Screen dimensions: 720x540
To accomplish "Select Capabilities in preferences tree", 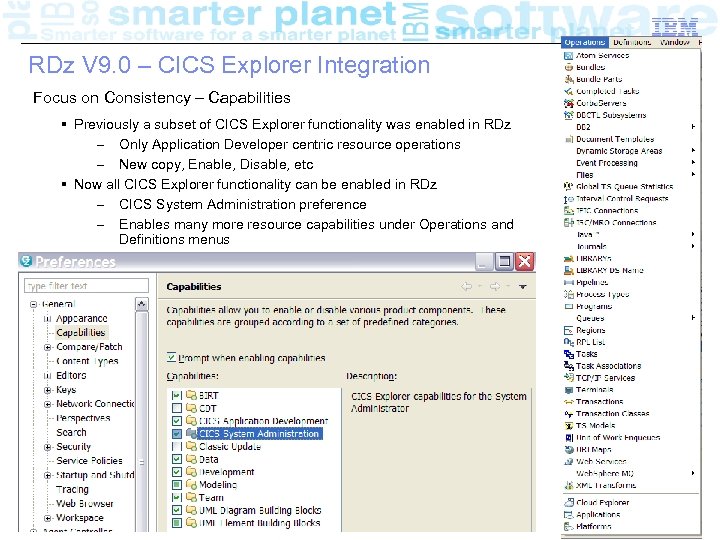I will click(81, 332).
